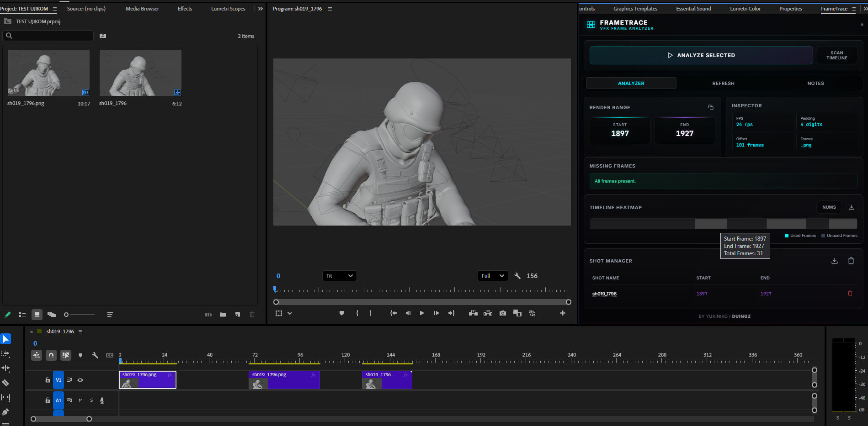Toggle linked selection in the timeline
The height and width of the screenshot is (426, 868).
(x=66, y=355)
